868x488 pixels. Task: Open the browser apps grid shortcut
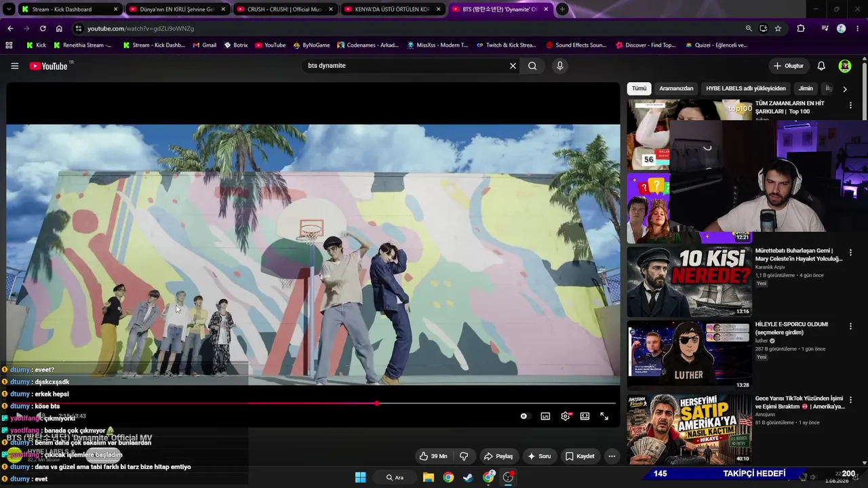9,45
